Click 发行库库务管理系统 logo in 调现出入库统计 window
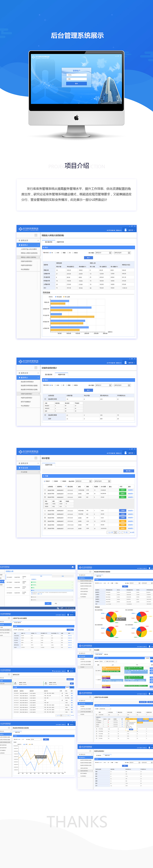This screenshot has height=868, width=153. 29,229
